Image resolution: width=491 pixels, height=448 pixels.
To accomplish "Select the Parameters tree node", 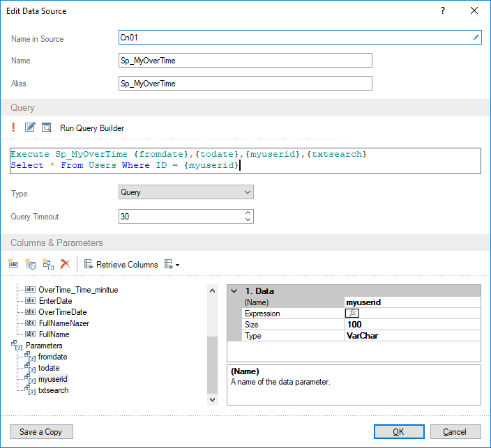I will pos(44,346).
